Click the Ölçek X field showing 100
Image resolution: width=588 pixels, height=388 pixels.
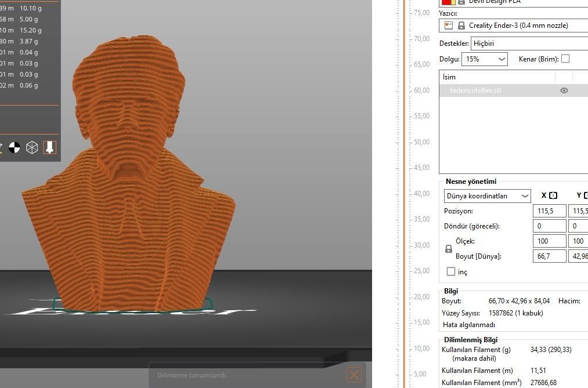point(549,241)
